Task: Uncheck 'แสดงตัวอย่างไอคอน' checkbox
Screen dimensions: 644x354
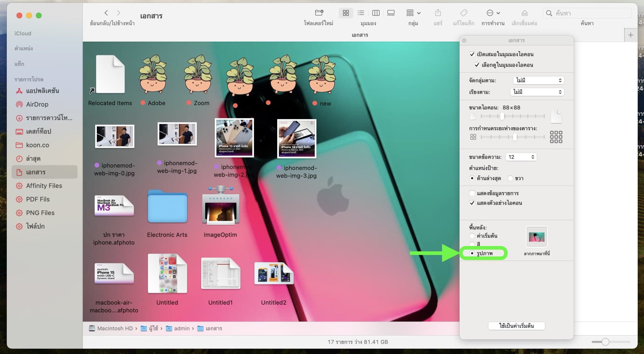Action: (x=472, y=203)
